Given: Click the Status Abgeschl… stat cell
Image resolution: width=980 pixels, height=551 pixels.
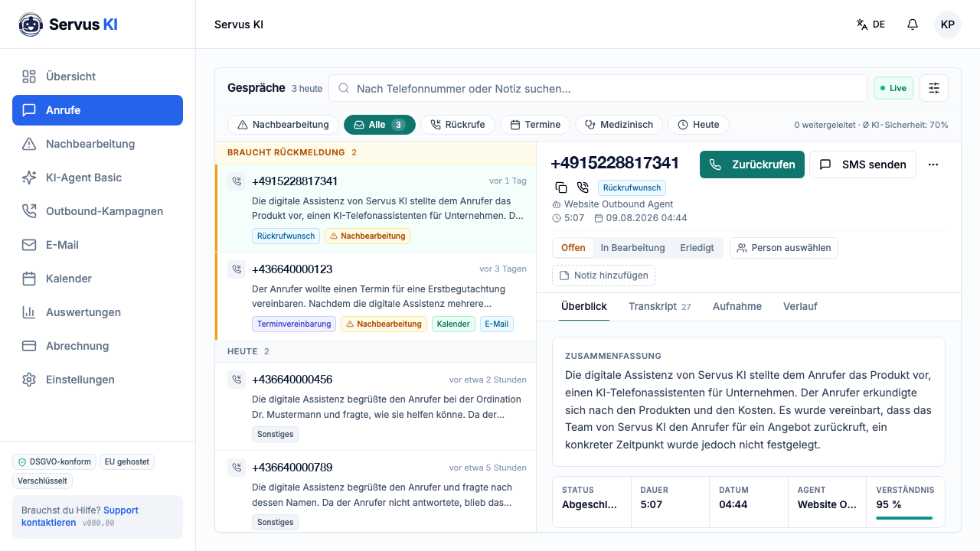Looking at the screenshot, I should tap(592, 501).
